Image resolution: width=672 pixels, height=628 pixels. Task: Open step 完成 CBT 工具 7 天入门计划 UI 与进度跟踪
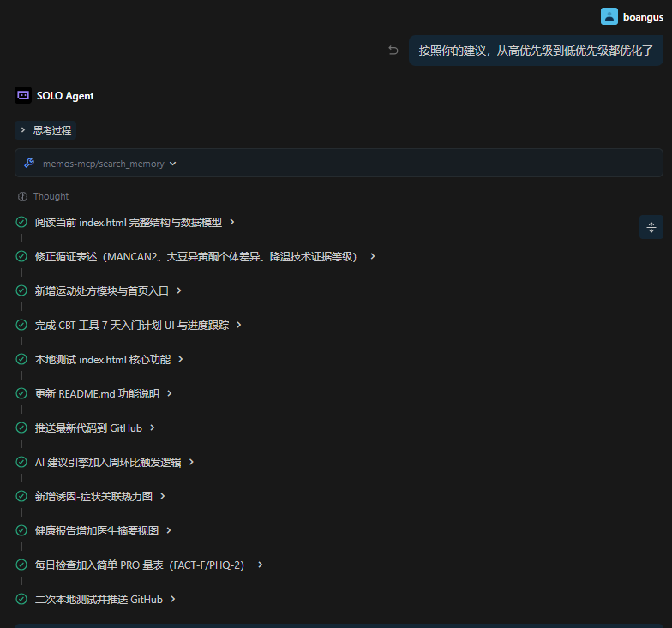tap(132, 326)
